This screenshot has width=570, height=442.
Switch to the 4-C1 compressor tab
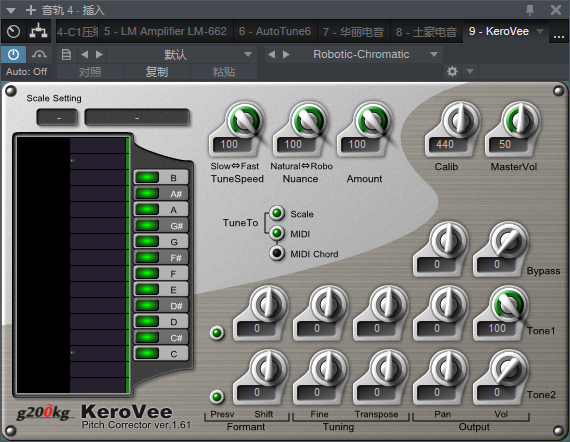pos(77,32)
